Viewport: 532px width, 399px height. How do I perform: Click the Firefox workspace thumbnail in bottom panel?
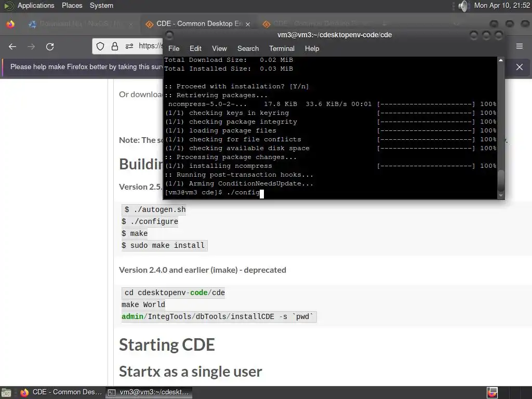(493, 393)
